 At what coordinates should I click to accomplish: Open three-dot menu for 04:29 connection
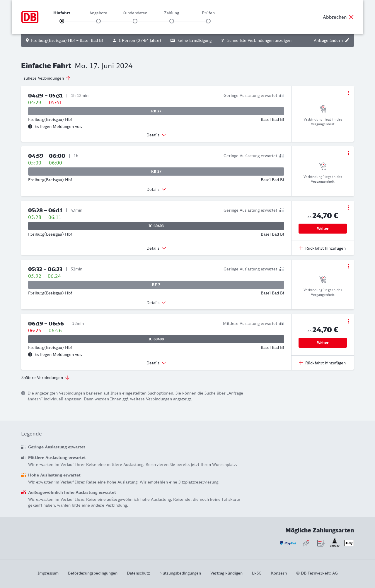pos(348,93)
